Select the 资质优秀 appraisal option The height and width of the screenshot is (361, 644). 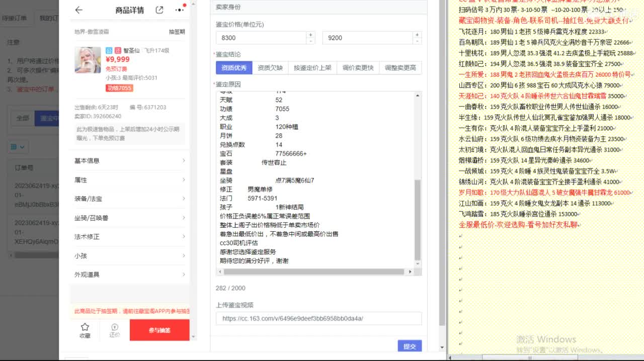[x=233, y=67]
